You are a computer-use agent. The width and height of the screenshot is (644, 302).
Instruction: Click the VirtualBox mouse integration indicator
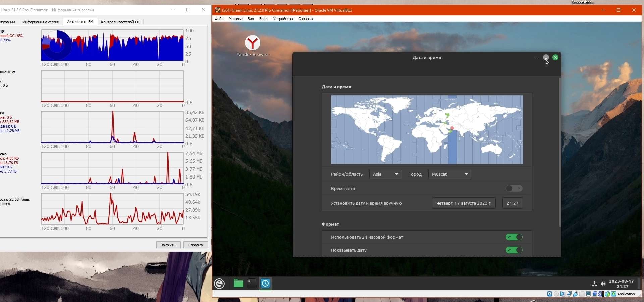(x=607, y=294)
